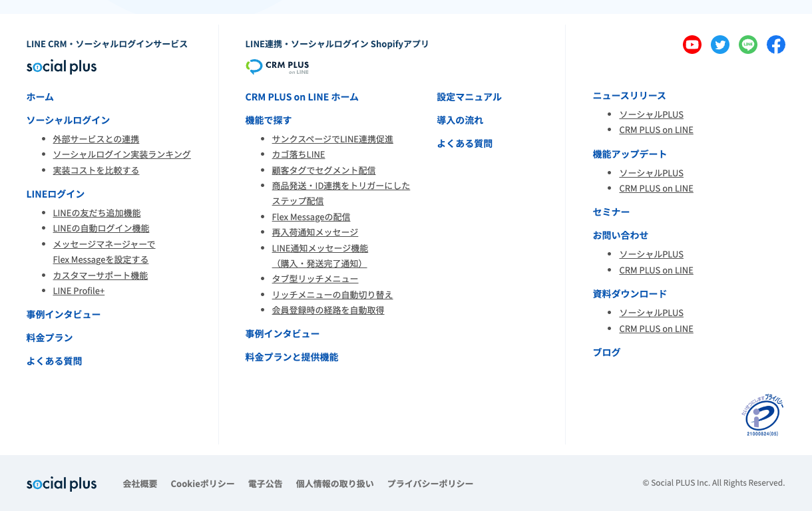812x511 pixels.
Task: Open CRM PLUS on LINE under ニュースリリース
Action: [x=656, y=130]
